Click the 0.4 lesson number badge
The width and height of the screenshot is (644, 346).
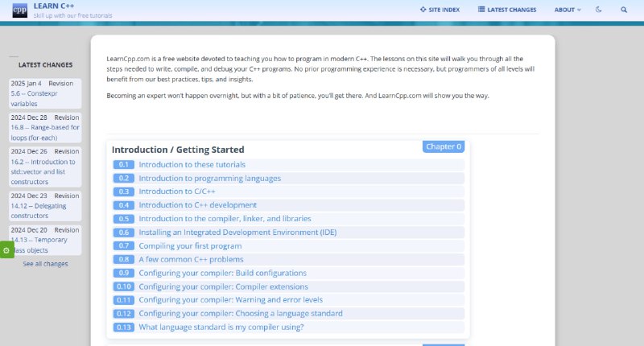pyautogui.click(x=124, y=205)
